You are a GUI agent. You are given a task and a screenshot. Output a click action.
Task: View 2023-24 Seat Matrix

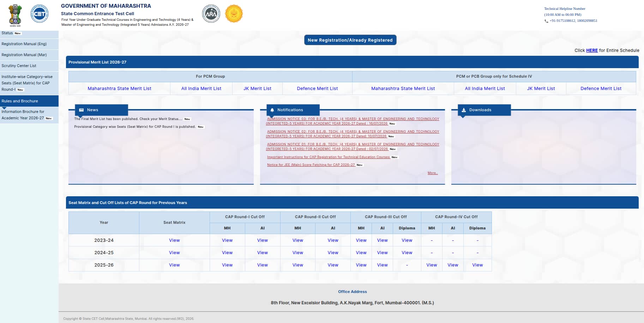point(174,240)
